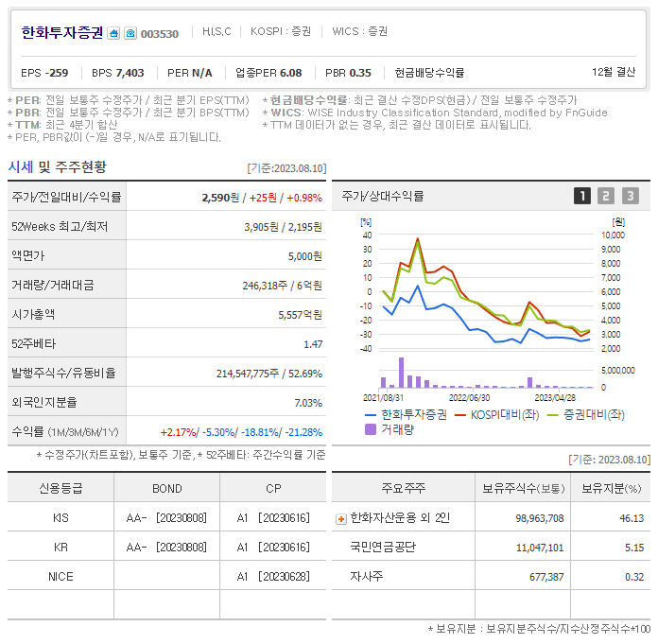Click the 현금배당수익률 label
This screenshot has height=644, width=658.
429,73
